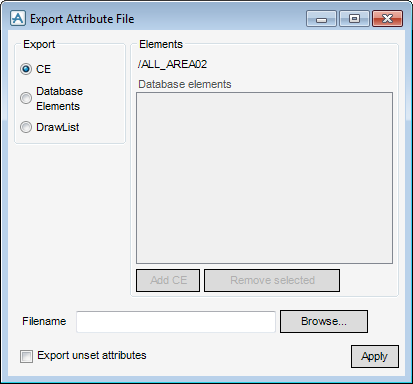Click the application icon in the title bar
Image resolution: width=413 pixels, height=384 pixels.
pos(18,18)
